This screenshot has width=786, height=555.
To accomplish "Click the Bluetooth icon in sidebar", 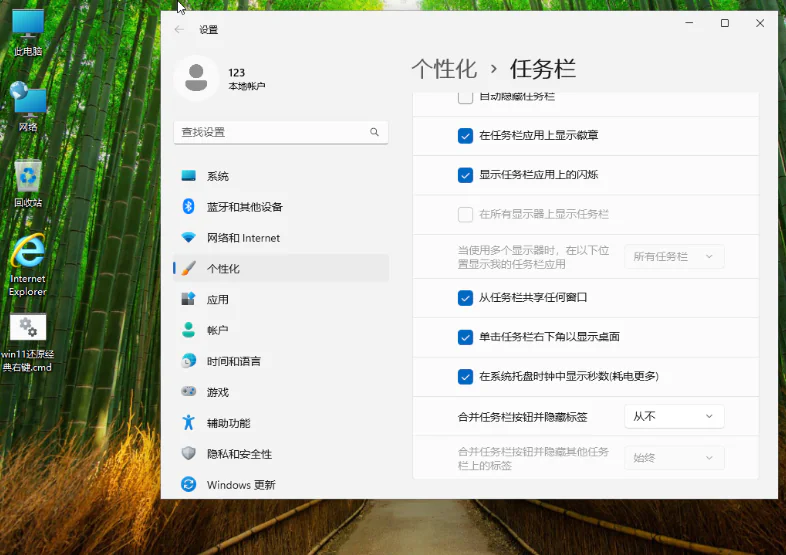I will point(188,207).
